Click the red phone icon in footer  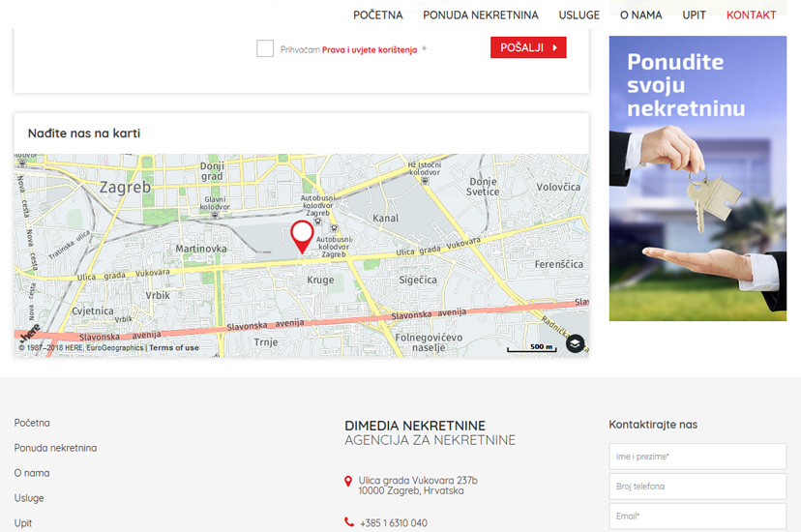coord(348,522)
